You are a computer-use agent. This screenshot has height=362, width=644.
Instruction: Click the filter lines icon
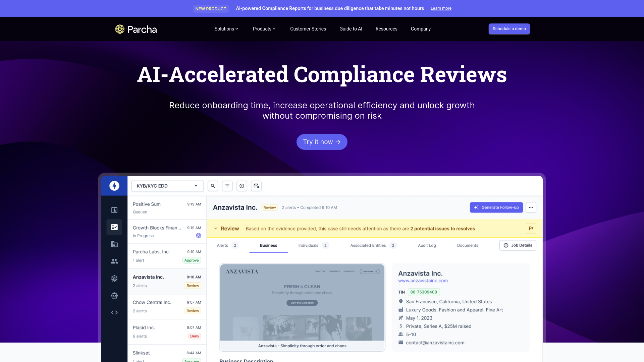click(227, 186)
